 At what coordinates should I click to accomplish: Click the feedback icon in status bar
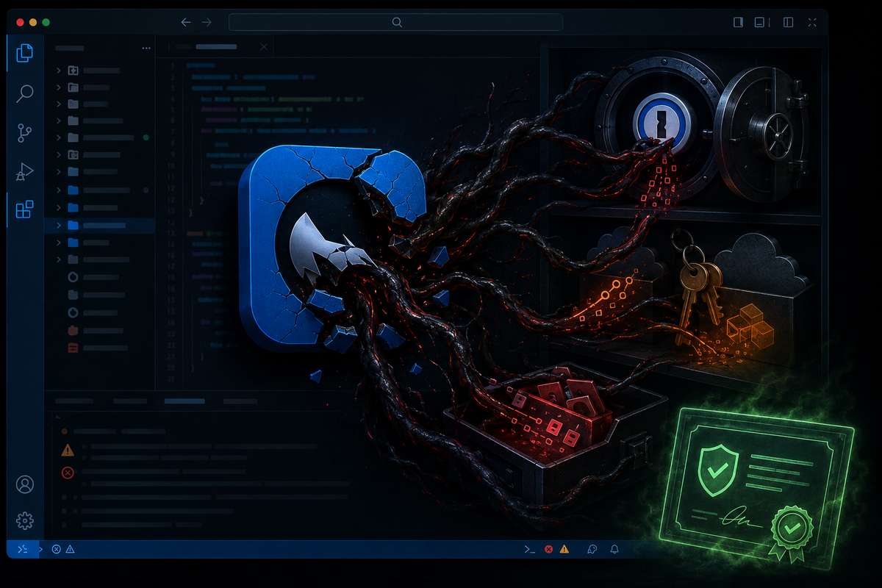coord(592,549)
